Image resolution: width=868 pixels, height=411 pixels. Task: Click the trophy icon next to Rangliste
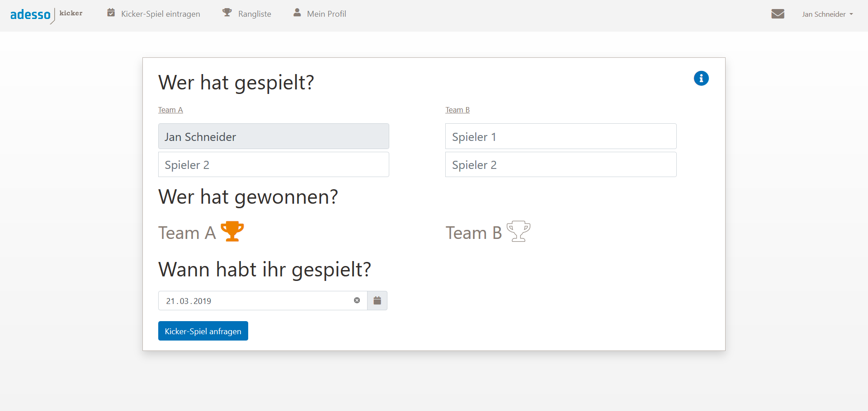[x=227, y=13]
